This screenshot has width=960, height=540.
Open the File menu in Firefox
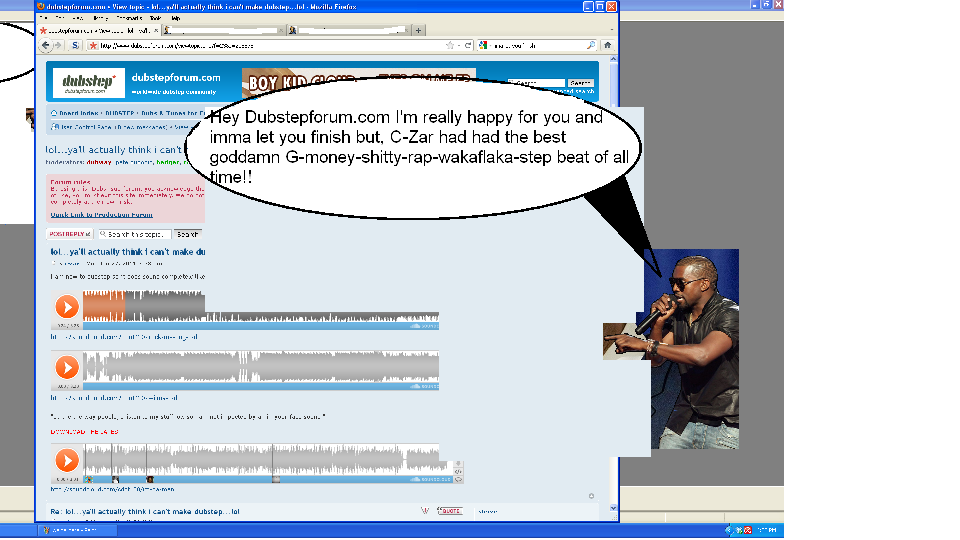coord(43,18)
